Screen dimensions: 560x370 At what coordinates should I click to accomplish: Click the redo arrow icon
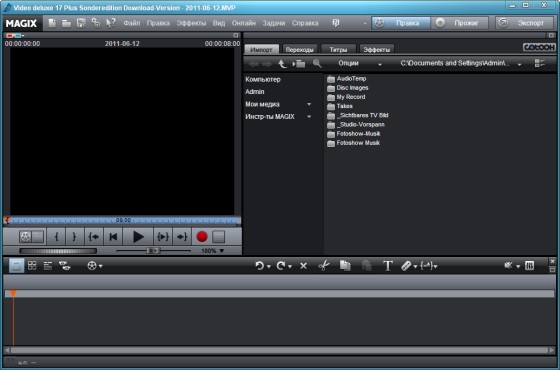coord(281,265)
